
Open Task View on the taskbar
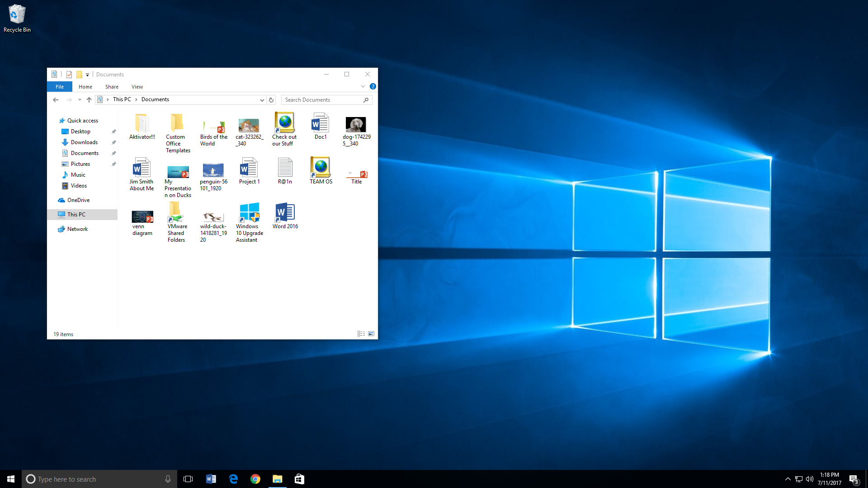(188, 479)
